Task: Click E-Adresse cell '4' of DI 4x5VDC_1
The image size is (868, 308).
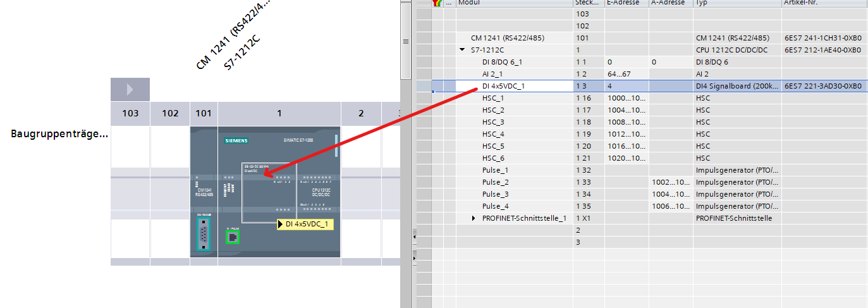Action: (x=627, y=86)
